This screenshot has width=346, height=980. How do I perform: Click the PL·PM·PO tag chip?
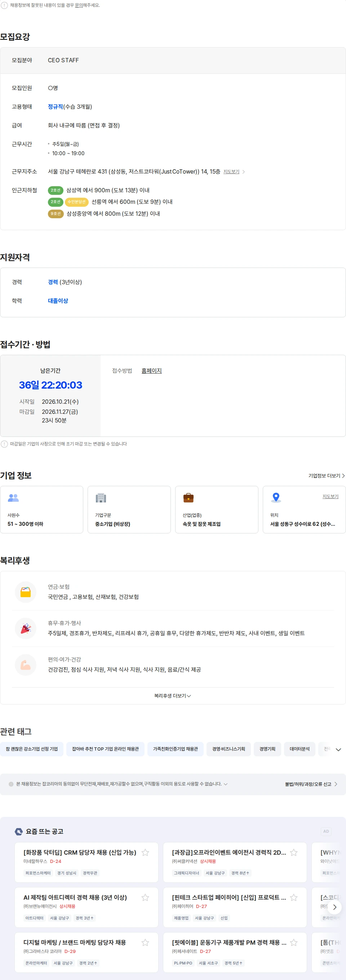pos(183,963)
